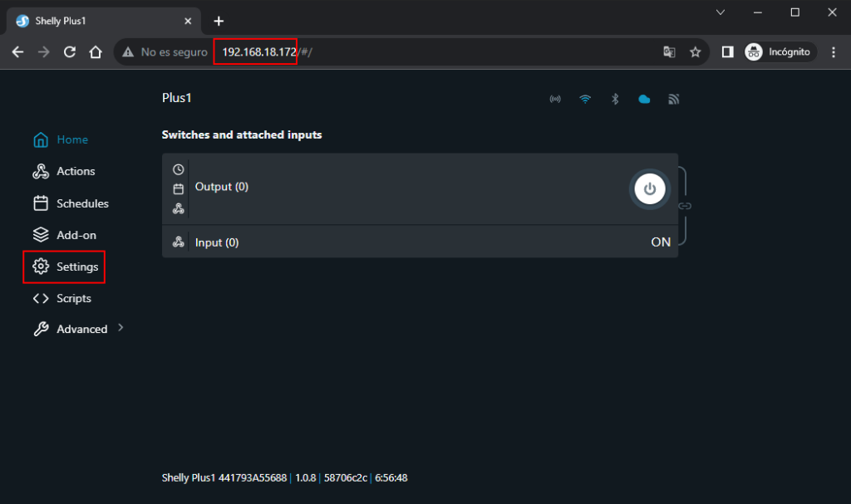The width and height of the screenshot is (851, 504).
Task: Click the Wi-Fi status icon
Action: 585,99
